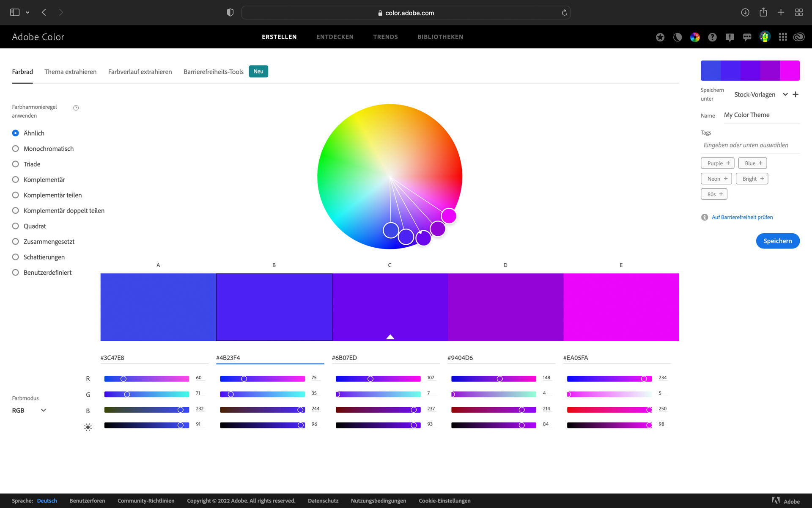Open a new tab with the plus icon
Viewport: 812px width, 508px height.
(781, 13)
